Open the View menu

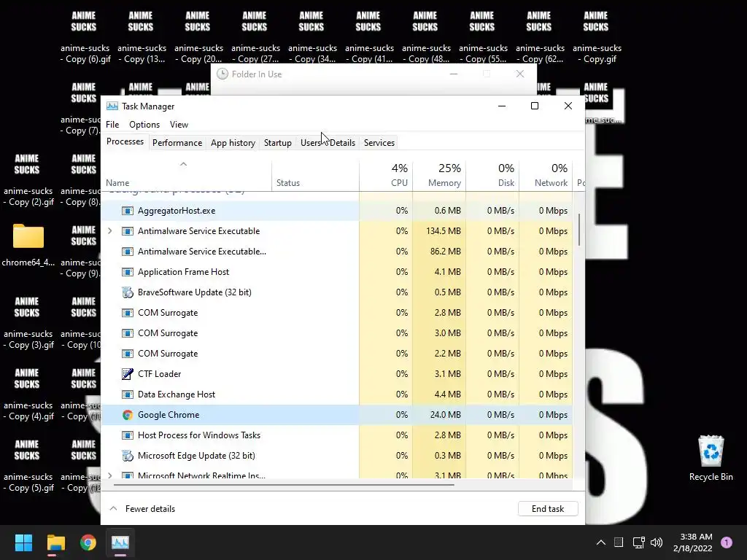click(x=179, y=124)
